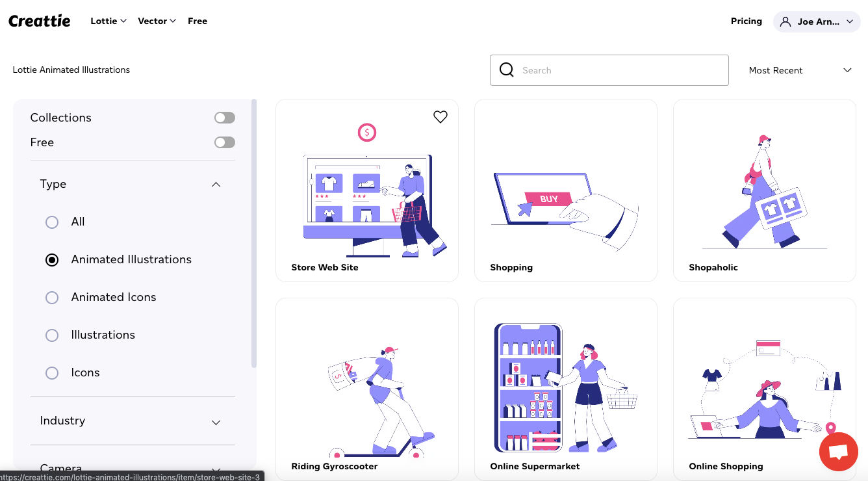
Task: Select the Animated Icons radio button
Action: (52, 297)
